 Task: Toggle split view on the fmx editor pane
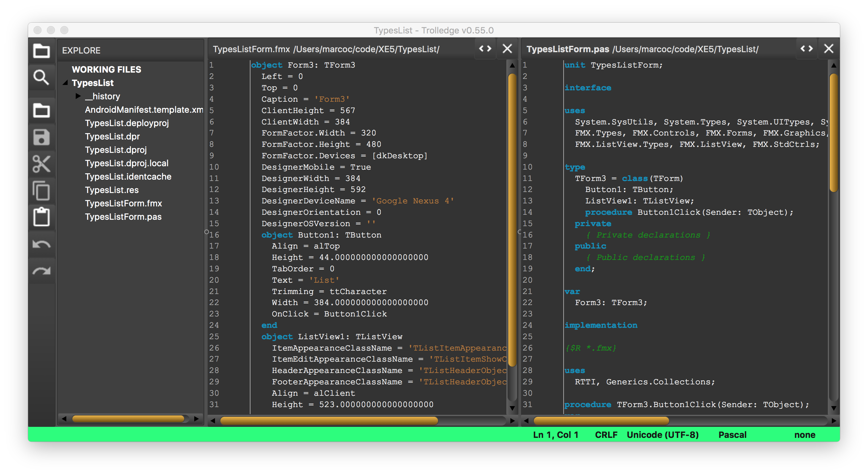pos(485,49)
